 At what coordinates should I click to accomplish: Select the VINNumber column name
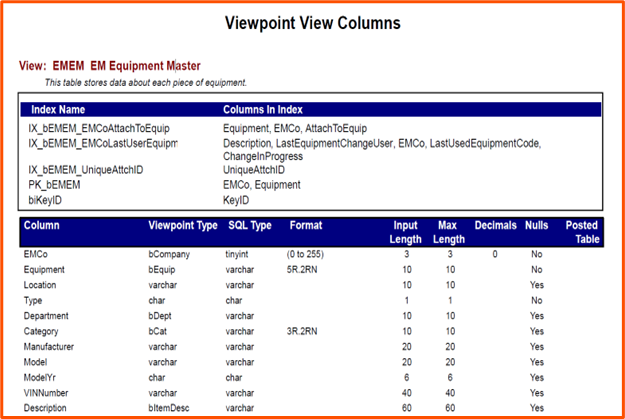46,393
